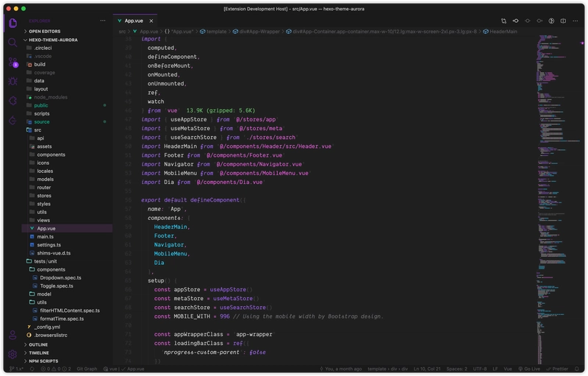The image size is (588, 376).
Task: Click the minimap code overview
Action: point(557,199)
